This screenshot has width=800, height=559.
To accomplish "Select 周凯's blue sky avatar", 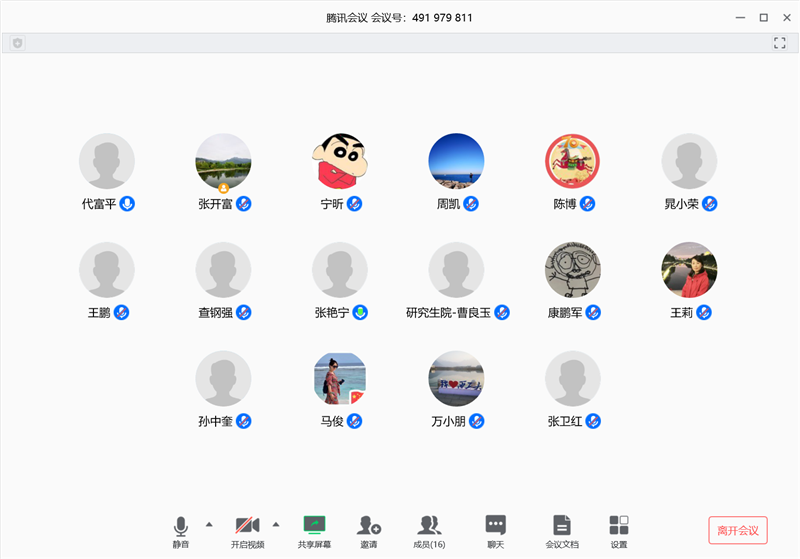I will pos(456,161).
